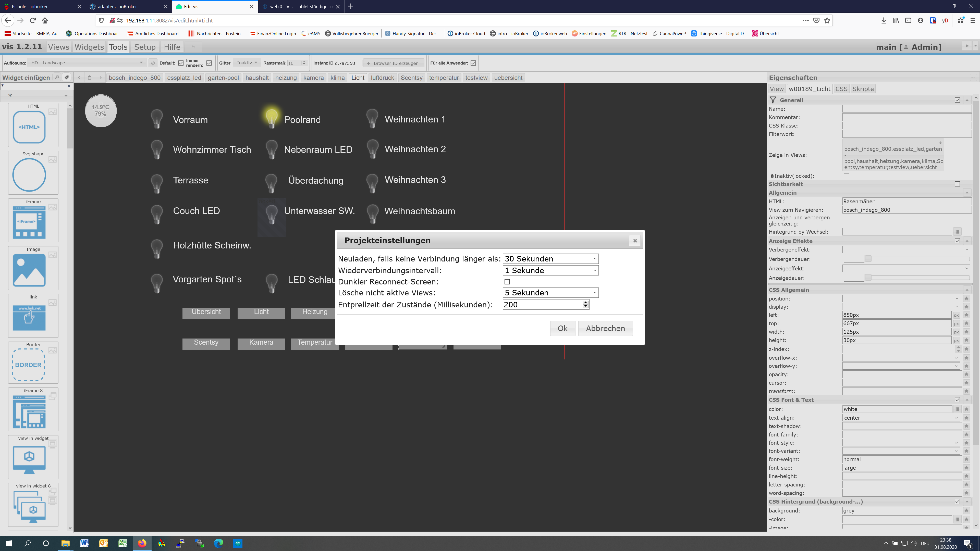Screen dimensions: 980x551
Task: Select the Svg shape widget
Action: click(29, 175)
